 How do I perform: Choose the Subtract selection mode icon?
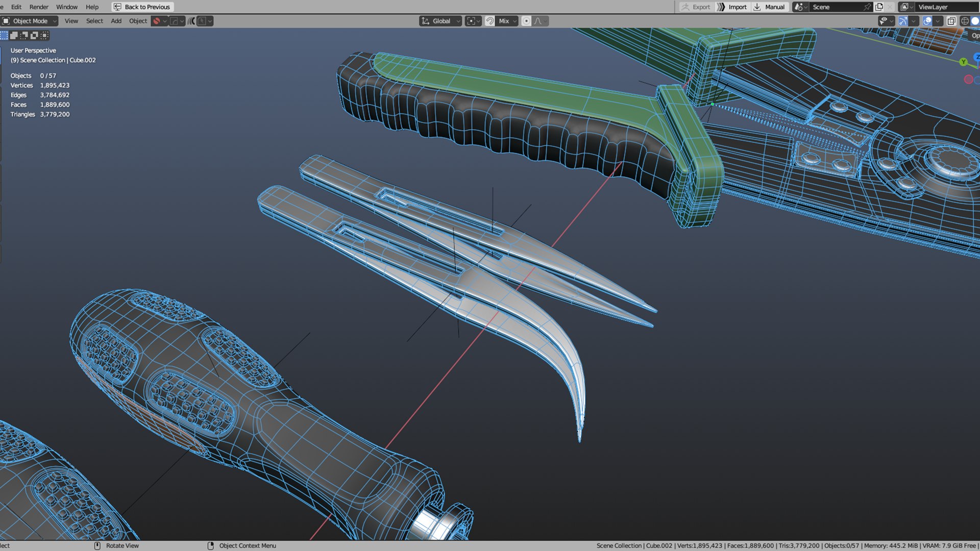(x=24, y=35)
